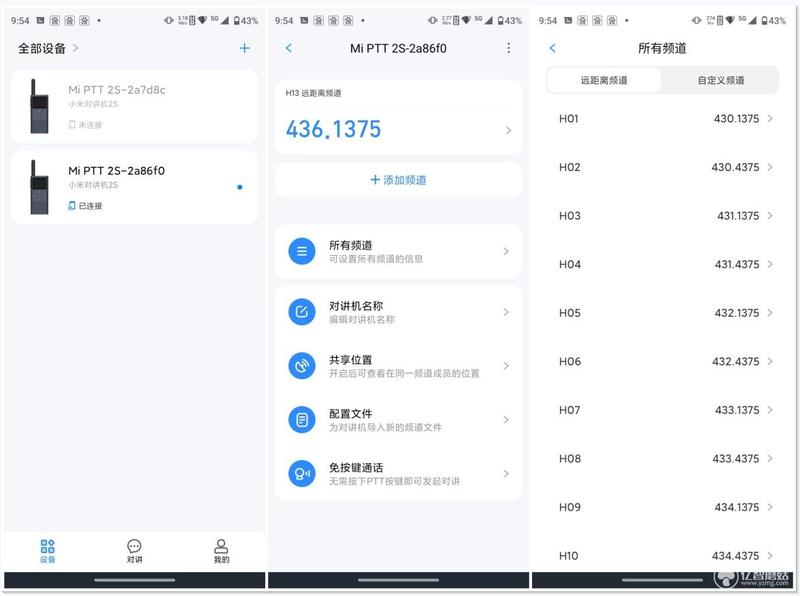Select channel H01

click(x=662, y=119)
